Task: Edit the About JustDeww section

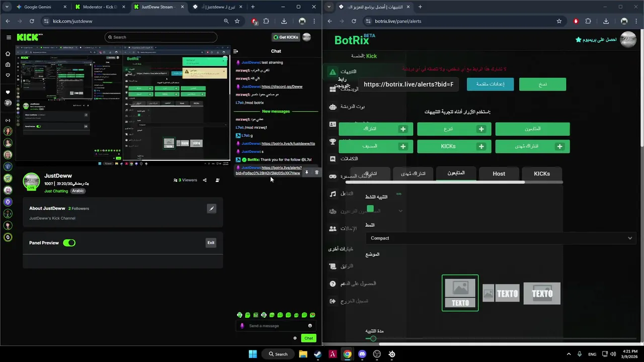Action: tap(212, 209)
